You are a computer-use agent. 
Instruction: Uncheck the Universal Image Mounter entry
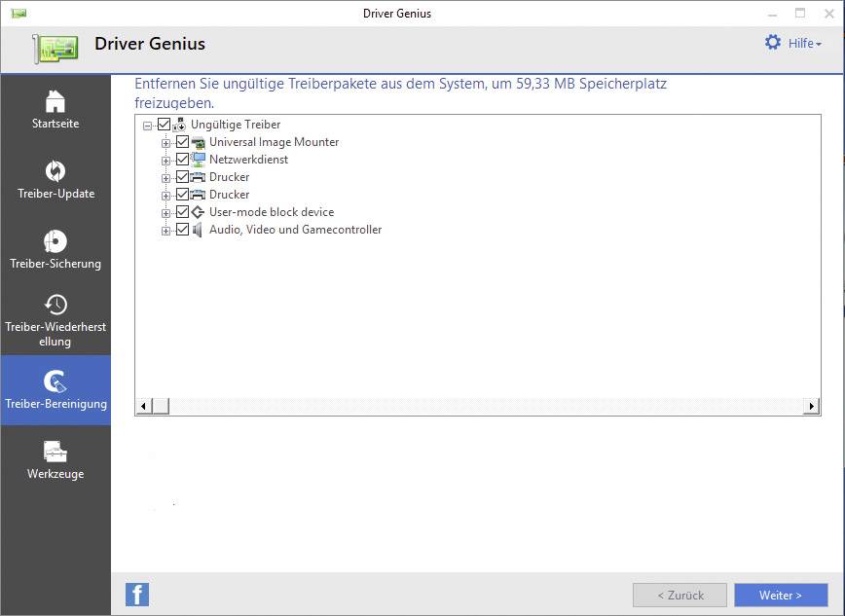183,142
